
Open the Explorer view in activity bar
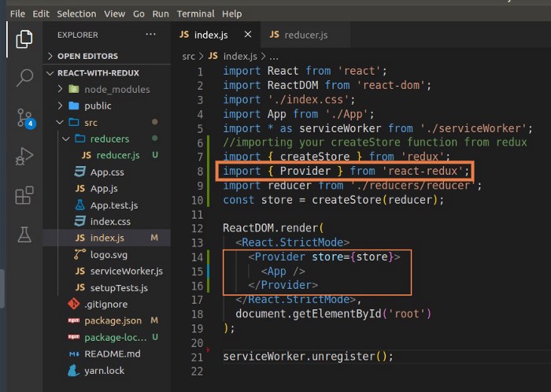point(24,39)
